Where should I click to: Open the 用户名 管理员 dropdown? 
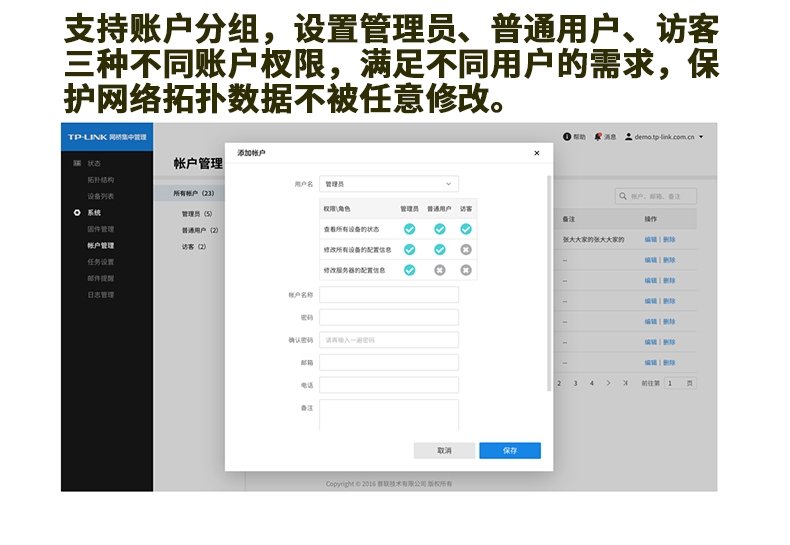389,184
